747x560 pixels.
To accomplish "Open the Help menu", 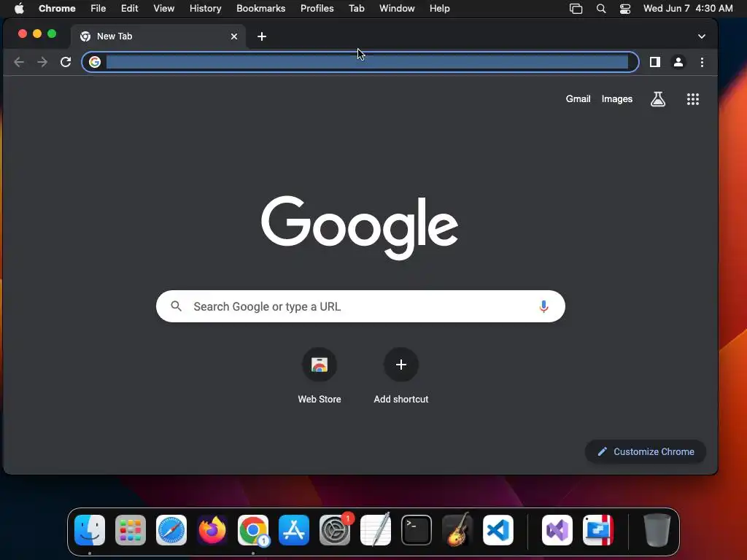I will [440, 9].
